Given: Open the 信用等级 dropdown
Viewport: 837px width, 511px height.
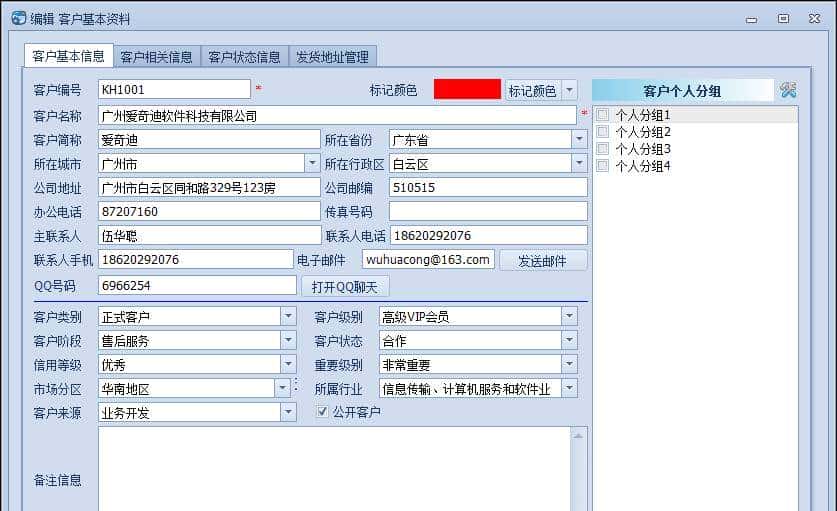Looking at the screenshot, I should 288,364.
